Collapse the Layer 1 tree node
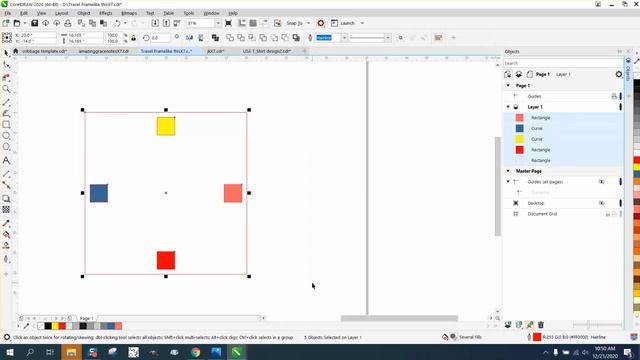Screen dimensions: 640x360 tap(508, 107)
